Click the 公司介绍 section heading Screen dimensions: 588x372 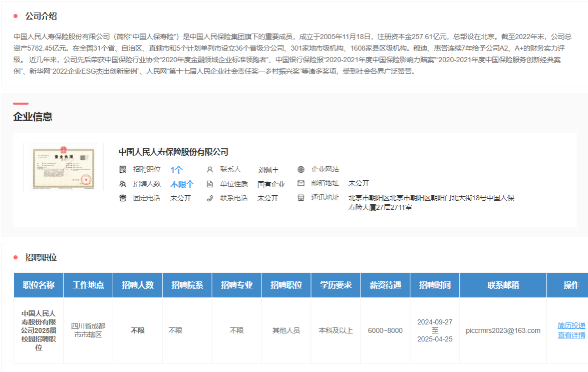pyautogui.click(x=41, y=16)
